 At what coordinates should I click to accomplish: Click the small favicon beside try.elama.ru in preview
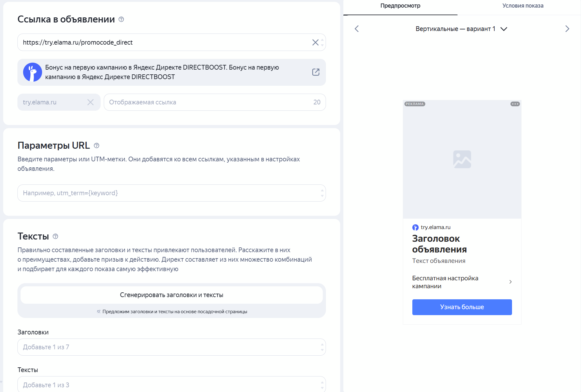415,227
